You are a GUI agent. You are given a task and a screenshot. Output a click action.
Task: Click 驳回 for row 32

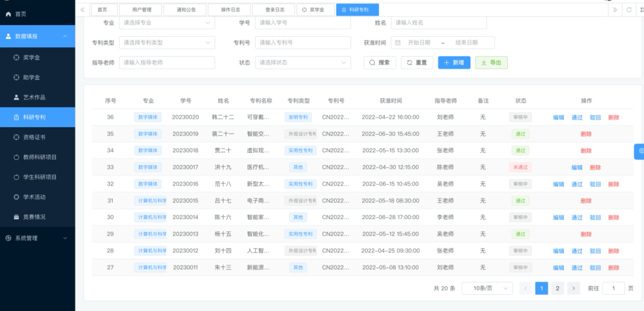pos(595,184)
